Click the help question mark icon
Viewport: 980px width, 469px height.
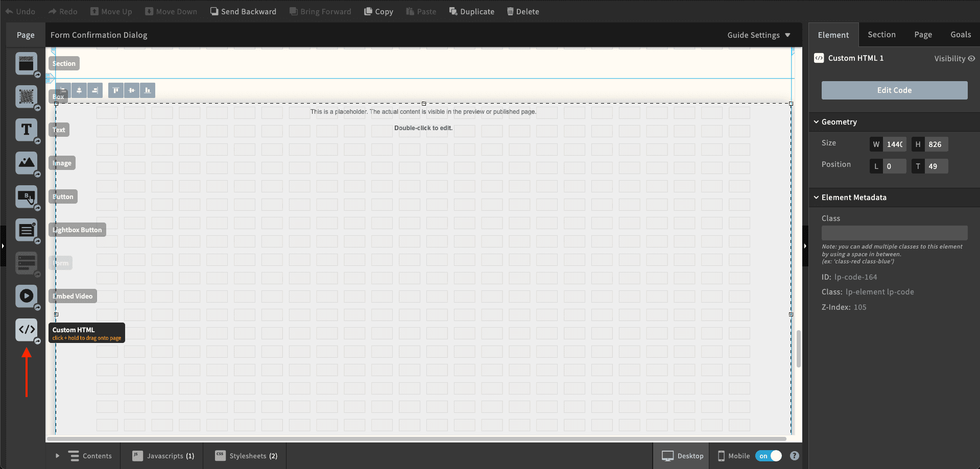click(794, 456)
